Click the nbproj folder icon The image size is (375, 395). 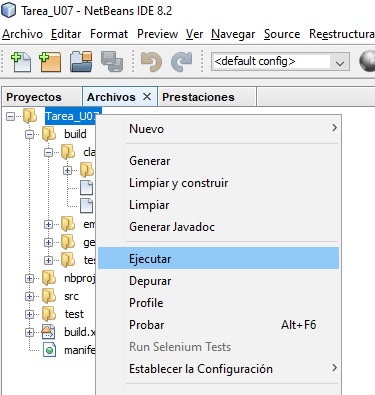(x=49, y=278)
